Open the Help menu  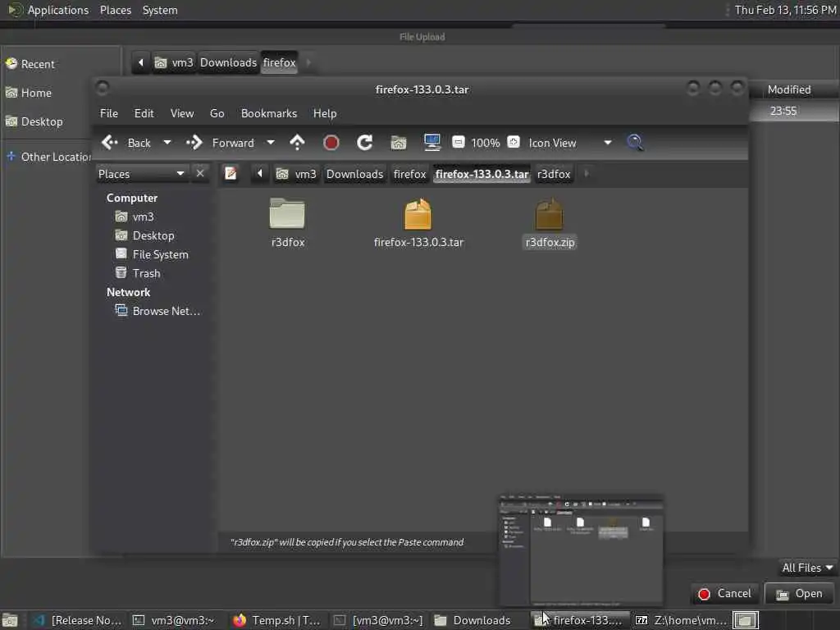pos(325,113)
